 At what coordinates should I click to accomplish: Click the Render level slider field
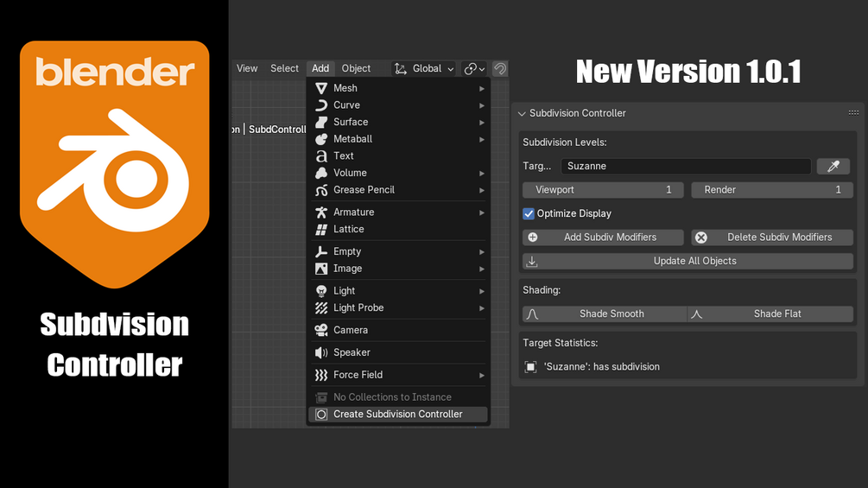pyautogui.click(x=772, y=190)
